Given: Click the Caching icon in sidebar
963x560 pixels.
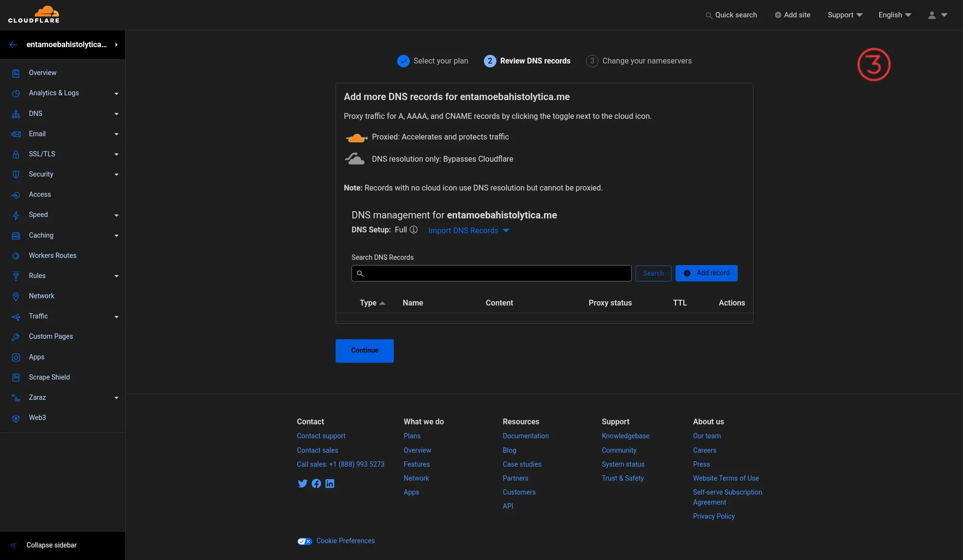Looking at the screenshot, I should pyautogui.click(x=16, y=236).
